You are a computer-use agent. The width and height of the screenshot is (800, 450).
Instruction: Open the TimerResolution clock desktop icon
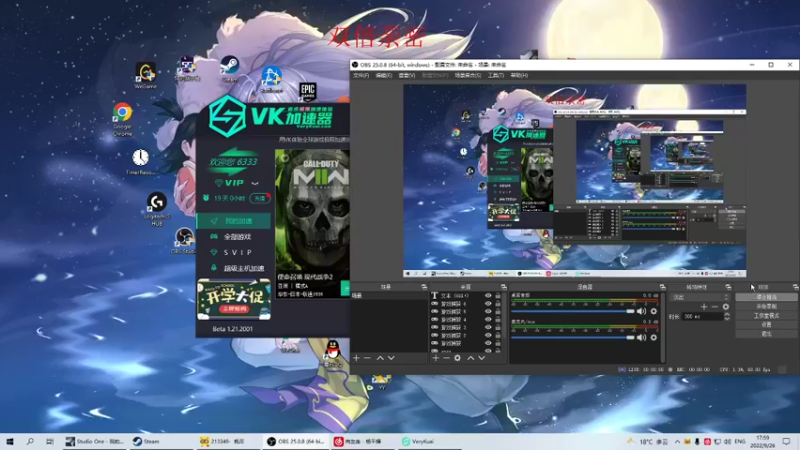(140, 162)
